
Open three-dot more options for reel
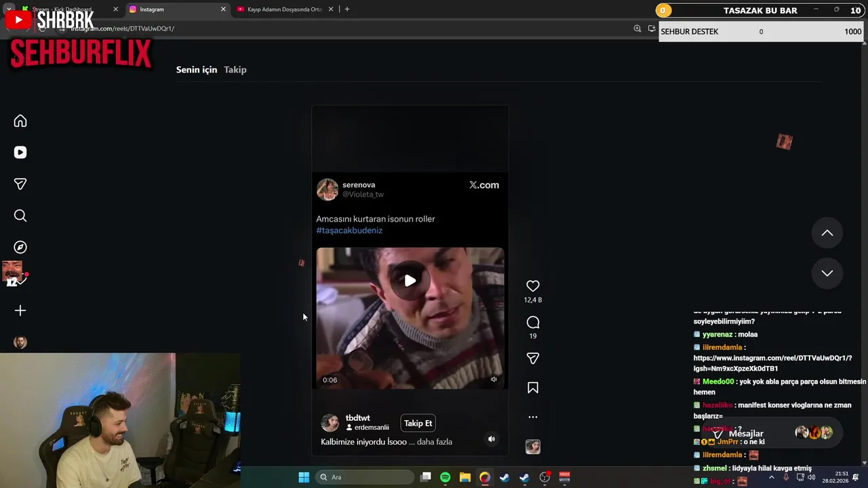[533, 418]
